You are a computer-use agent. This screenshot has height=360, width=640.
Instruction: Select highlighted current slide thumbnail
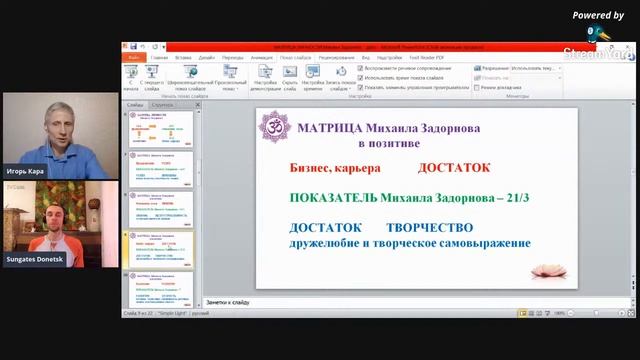(161, 250)
